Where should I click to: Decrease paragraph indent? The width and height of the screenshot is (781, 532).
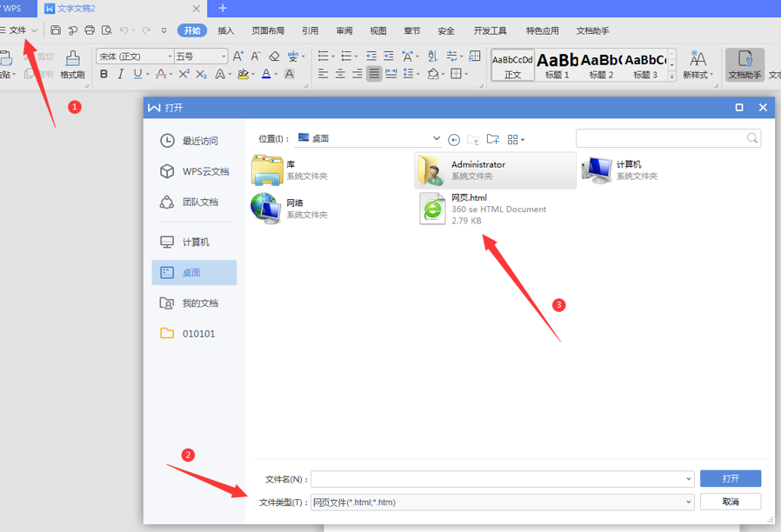[371, 56]
